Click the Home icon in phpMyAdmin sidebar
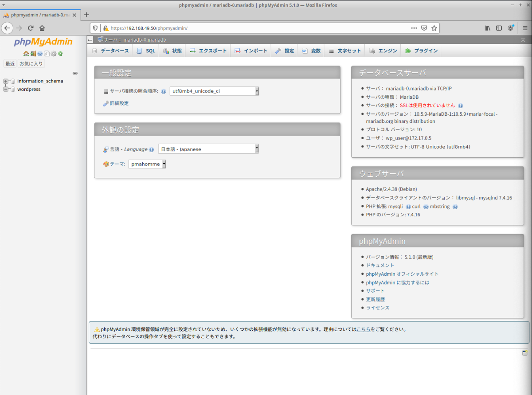The image size is (532, 395). pos(26,54)
